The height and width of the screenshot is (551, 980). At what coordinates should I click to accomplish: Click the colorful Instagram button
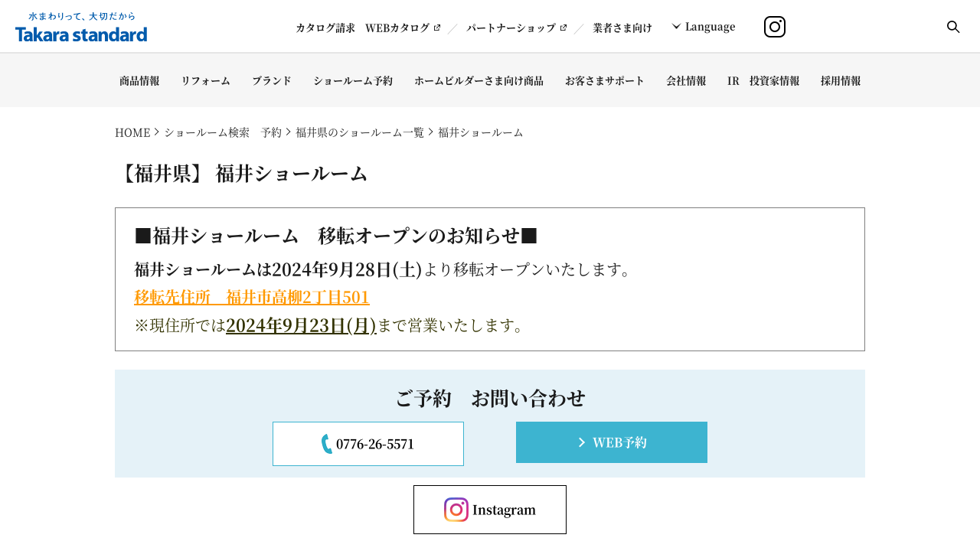490,510
